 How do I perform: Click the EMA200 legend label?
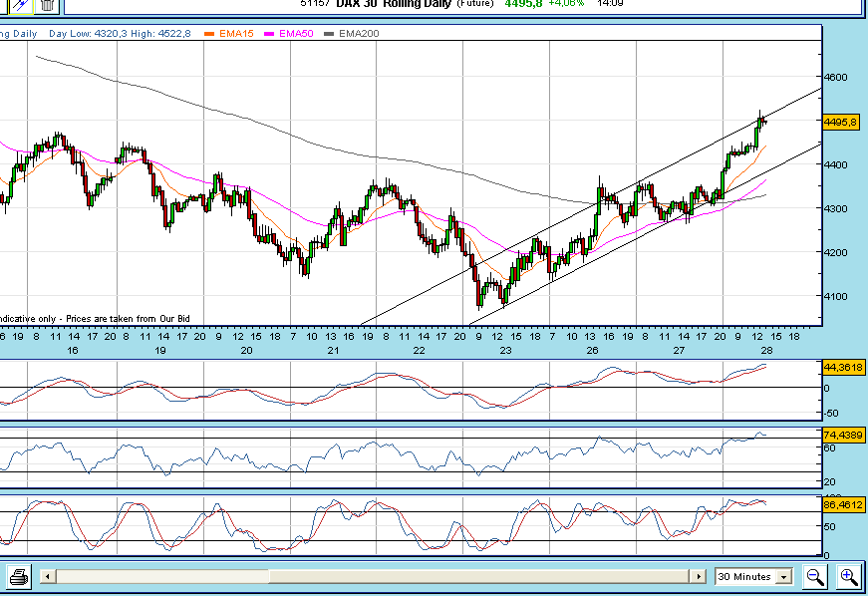tap(359, 34)
